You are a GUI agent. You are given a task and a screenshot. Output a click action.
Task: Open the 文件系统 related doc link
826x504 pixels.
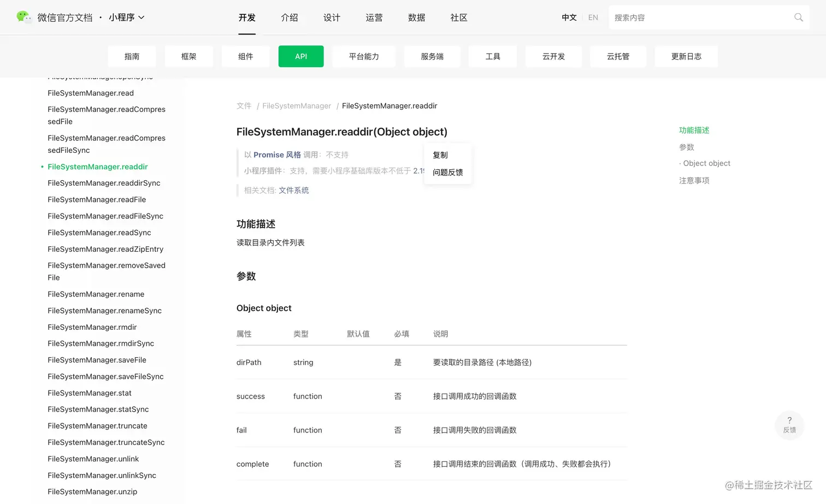click(294, 191)
